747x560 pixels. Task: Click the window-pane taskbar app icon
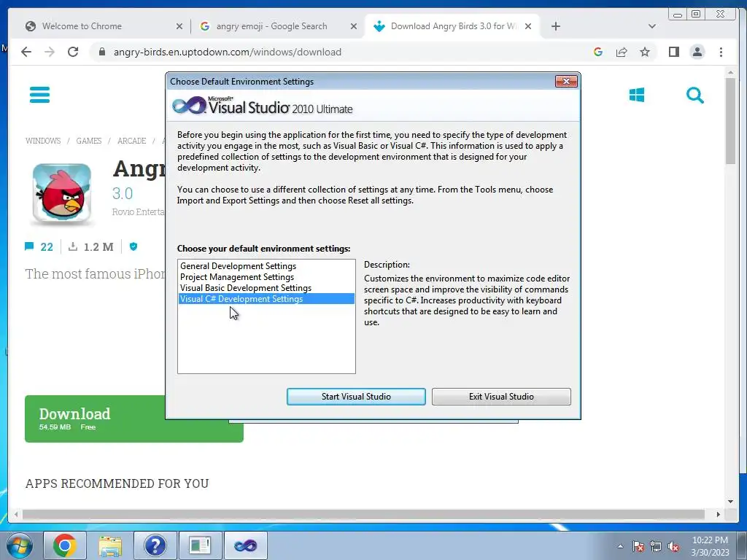(x=200, y=545)
